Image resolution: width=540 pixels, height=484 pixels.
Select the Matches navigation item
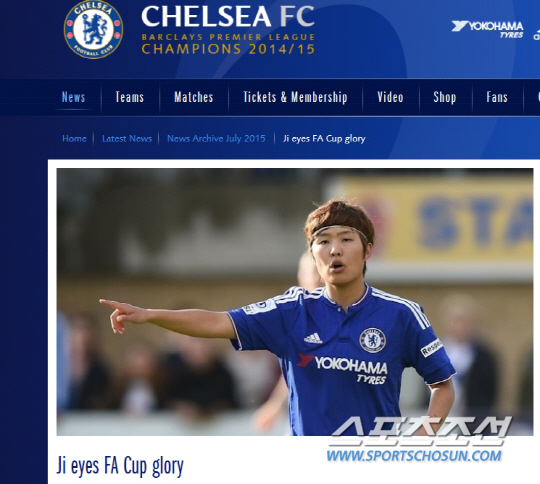pyautogui.click(x=194, y=97)
